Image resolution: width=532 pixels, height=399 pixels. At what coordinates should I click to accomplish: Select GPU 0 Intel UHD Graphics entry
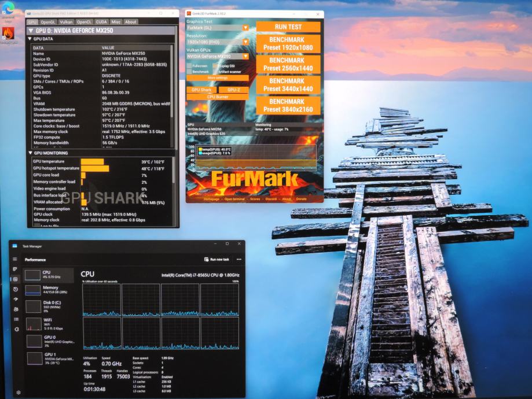[x=50, y=341]
